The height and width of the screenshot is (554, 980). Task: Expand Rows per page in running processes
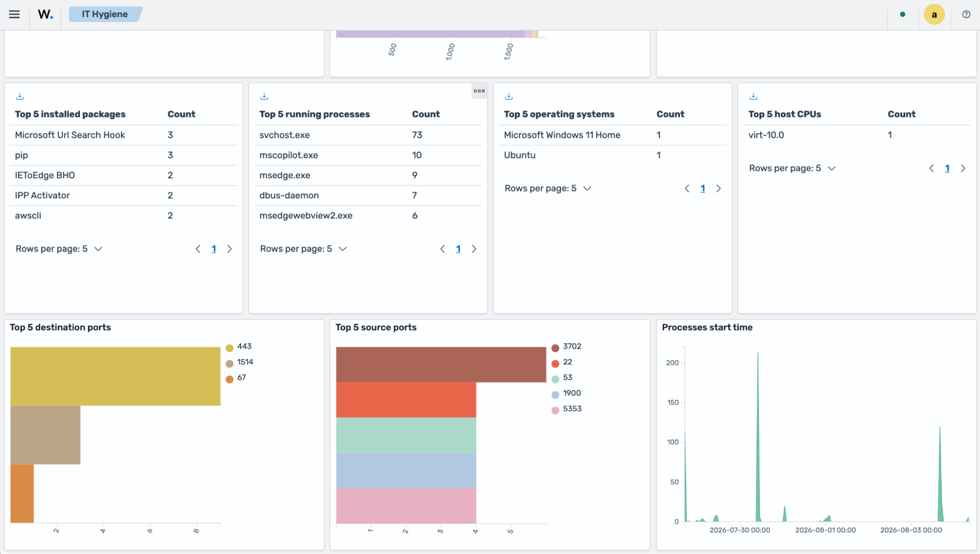pyautogui.click(x=303, y=249)
